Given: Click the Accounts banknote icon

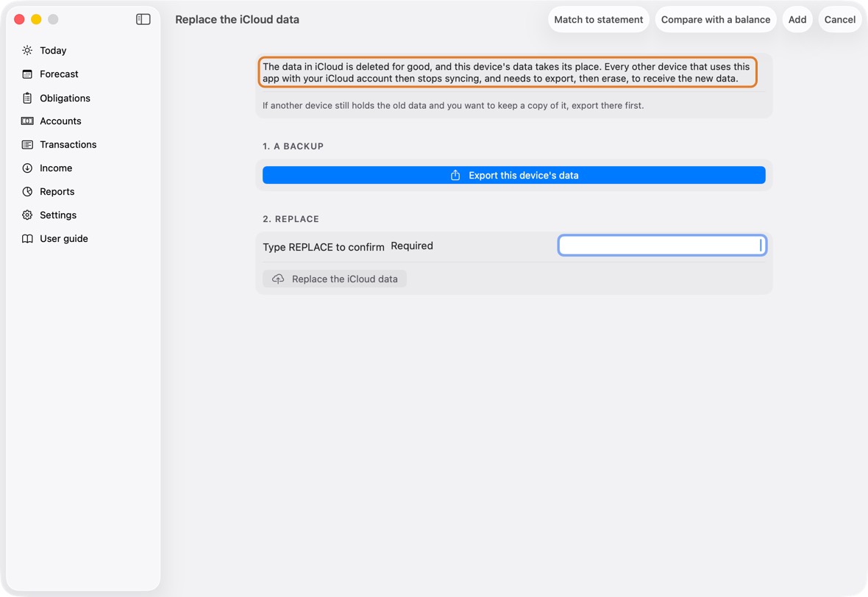Looking at the screenshot, I should click(27, 121).
